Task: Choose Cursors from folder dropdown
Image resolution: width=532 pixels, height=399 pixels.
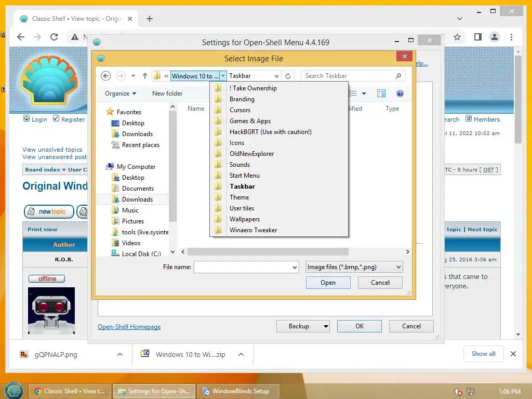Action: 240,110
